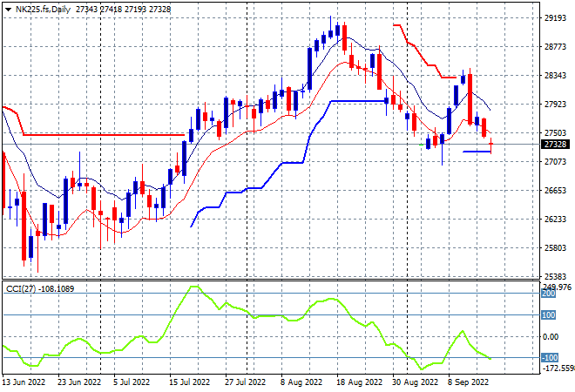
Task: Click the 29193 price axis label
Action: [x=555, y=18]
